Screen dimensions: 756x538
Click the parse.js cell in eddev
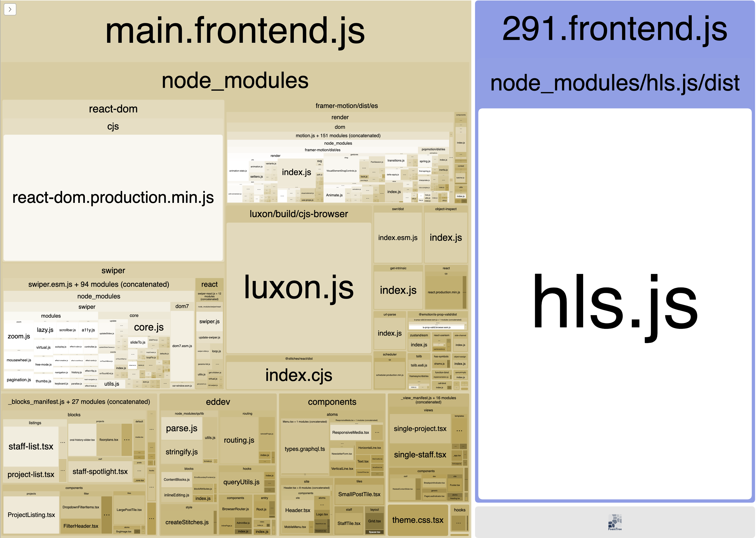tap(182, 428)
